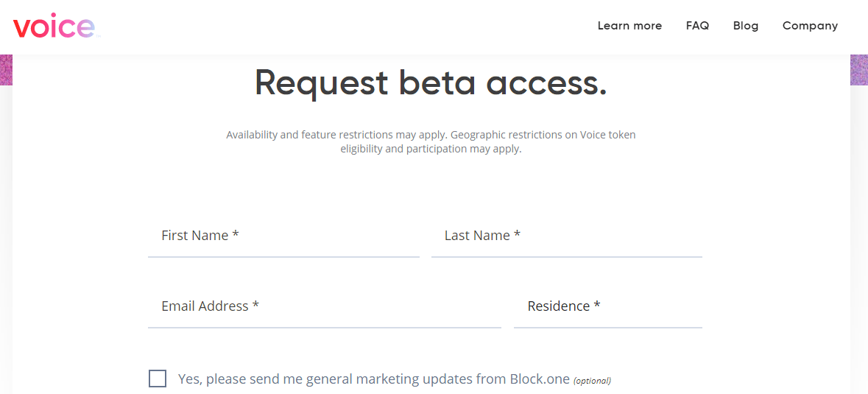Select the Email Address input
The height and width of the screenshot is (394, 868).
click(x=324, y=307)
